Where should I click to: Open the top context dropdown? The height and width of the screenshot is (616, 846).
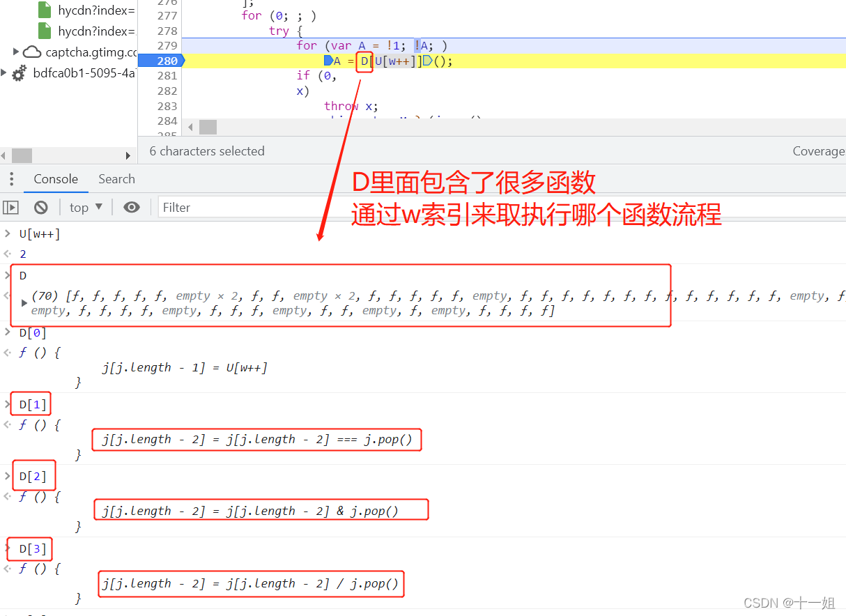tap(86, 207)
